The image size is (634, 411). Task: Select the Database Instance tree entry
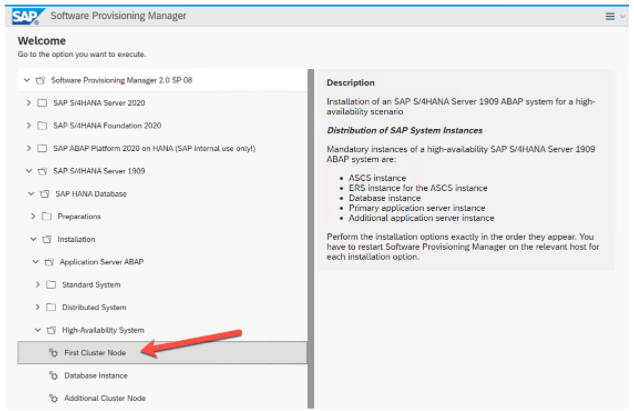(x=96, y=376)
